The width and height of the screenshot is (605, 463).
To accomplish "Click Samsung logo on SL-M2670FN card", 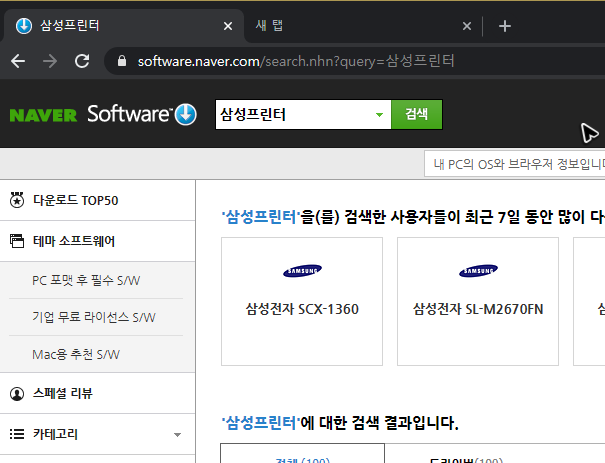I will pyautogui.click(x=478, y=271).
